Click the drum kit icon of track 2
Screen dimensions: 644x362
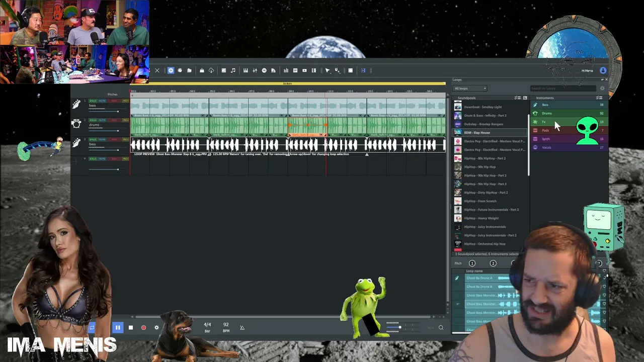pos(76,124)
